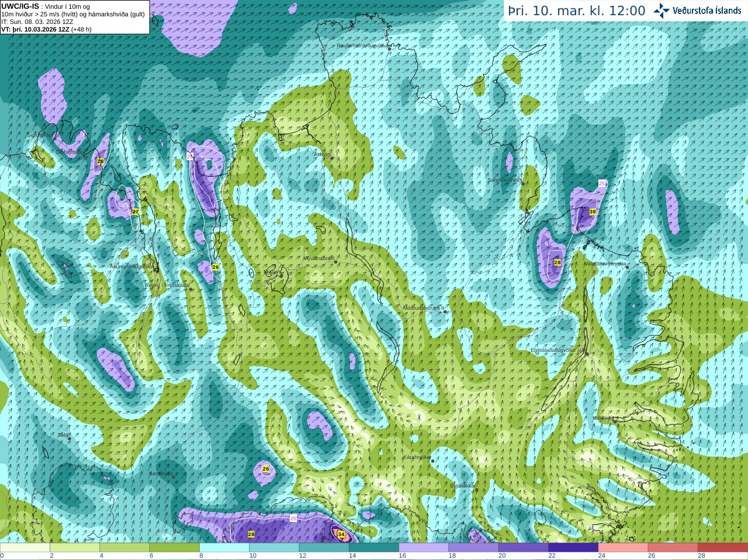Image resolution: width=748 pixels, height=560 pixels.
Task: Click the Sáta station label
Action: 63,435
